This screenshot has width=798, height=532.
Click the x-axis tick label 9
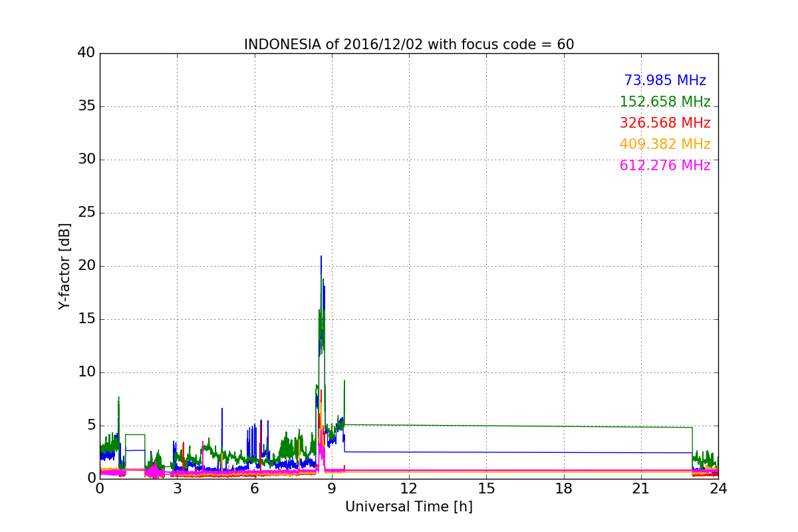tap(332, 489)
